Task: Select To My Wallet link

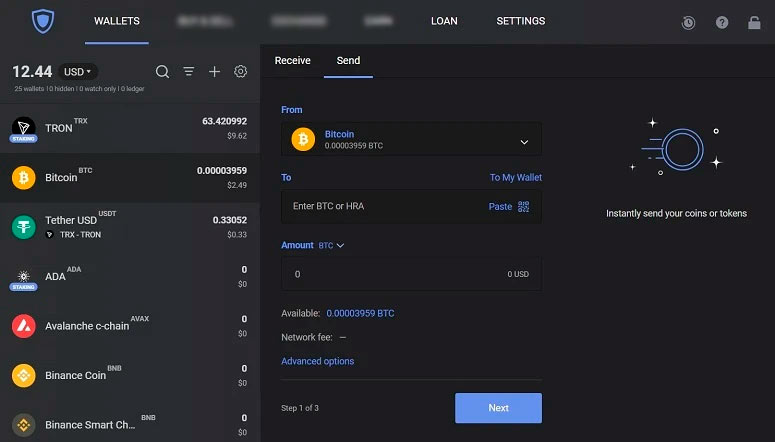Action: pyautogui.click(x=516, y=177)
